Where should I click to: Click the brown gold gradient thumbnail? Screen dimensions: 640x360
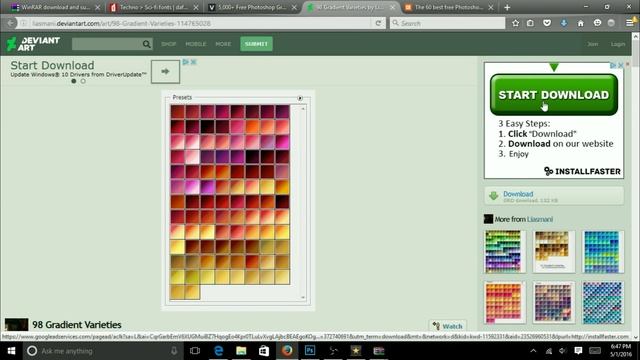pyautogui.click(x=554, y=251)
